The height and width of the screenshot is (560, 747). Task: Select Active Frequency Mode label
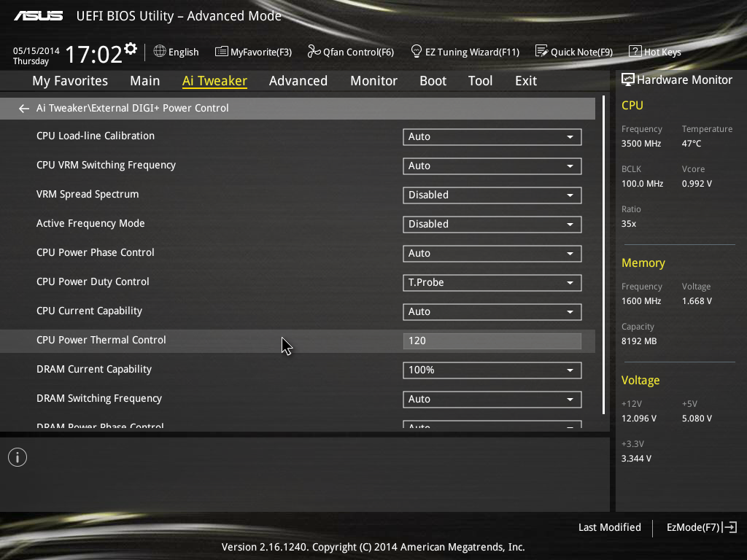(x=90, y=223)
